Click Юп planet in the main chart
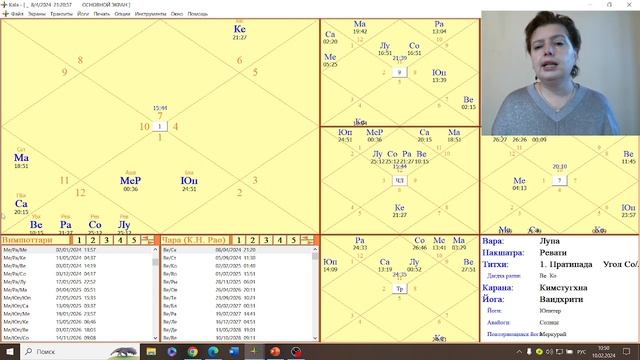 [x=189, y=180]
